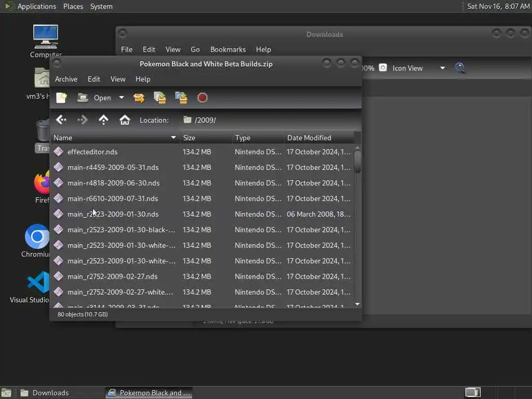The width and height of the screenshot is (532, 399).
Task: Sort by the Name column header
Action: tap(115, 138)
